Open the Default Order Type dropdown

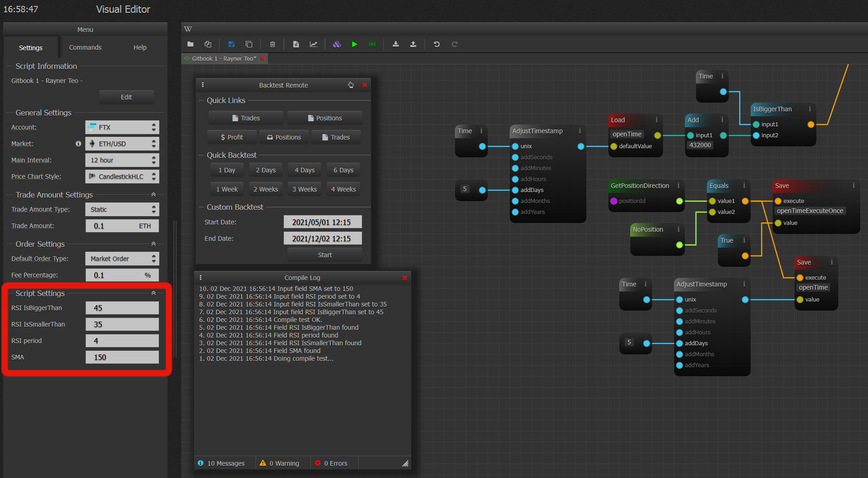[x=122, y=259]
